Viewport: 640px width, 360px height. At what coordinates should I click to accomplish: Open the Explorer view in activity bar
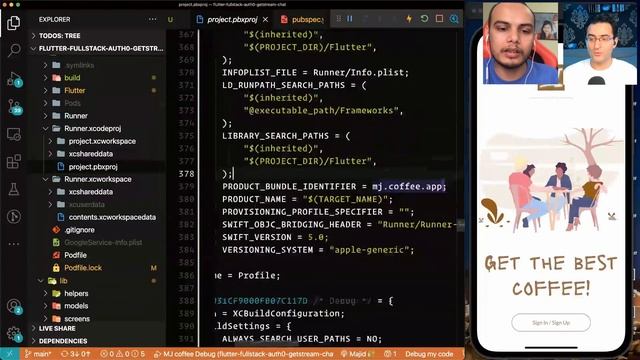(13, 23)
